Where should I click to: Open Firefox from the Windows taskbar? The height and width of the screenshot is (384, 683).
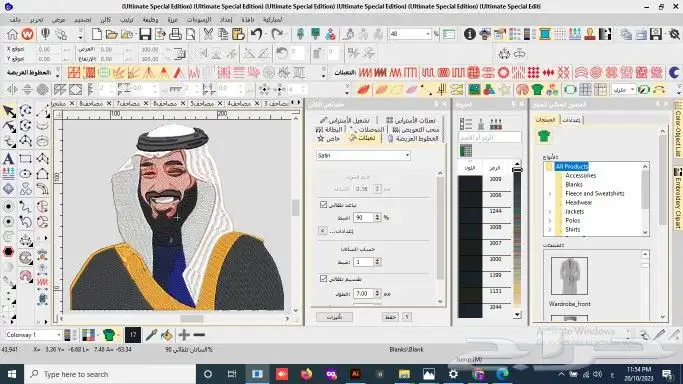tap(306, 374)
